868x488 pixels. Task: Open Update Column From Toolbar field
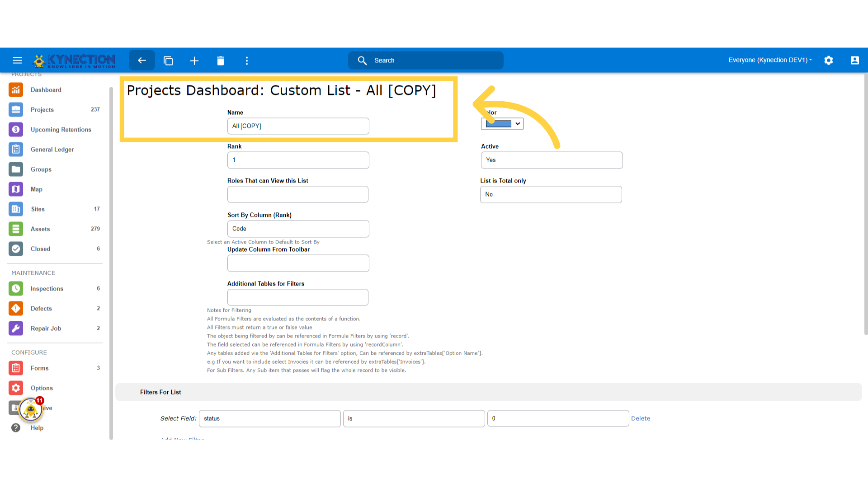point(298,263)
